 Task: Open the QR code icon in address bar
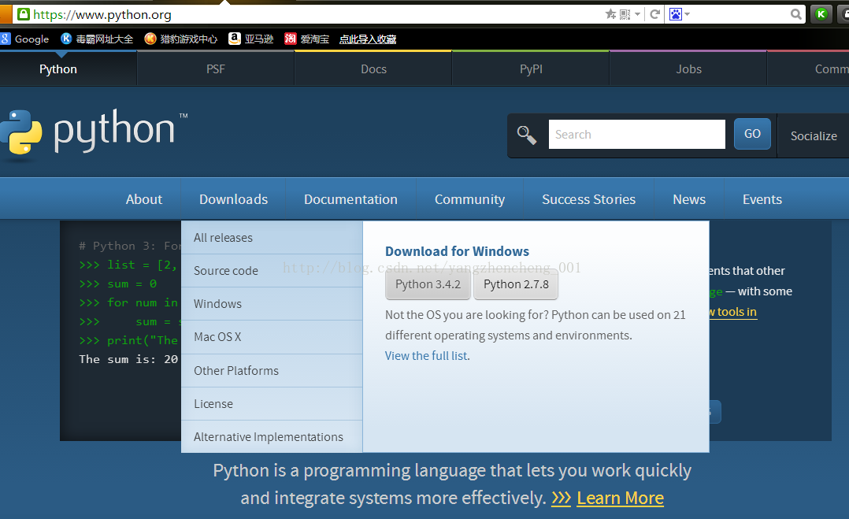625,15
